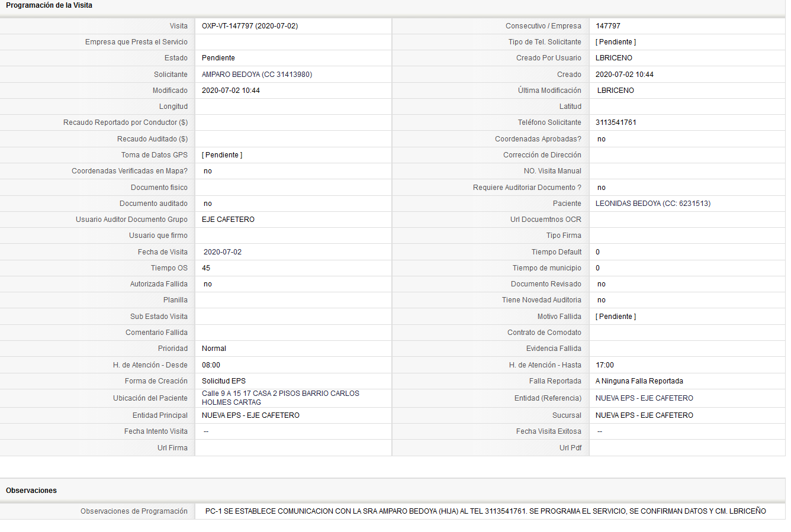Viewport: 791px width, 532px height.
Task: Select the visit ID OXP-VT-147797 (2020-07-02)
Action: 250,26
